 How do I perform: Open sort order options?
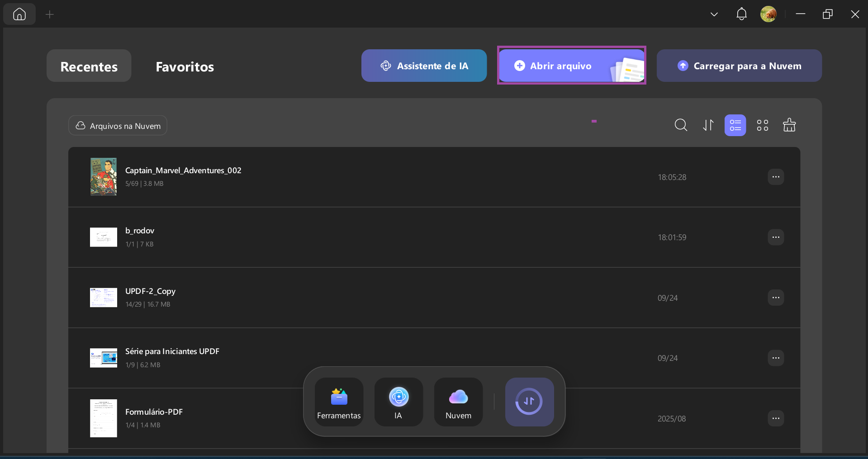pos(708,125)
